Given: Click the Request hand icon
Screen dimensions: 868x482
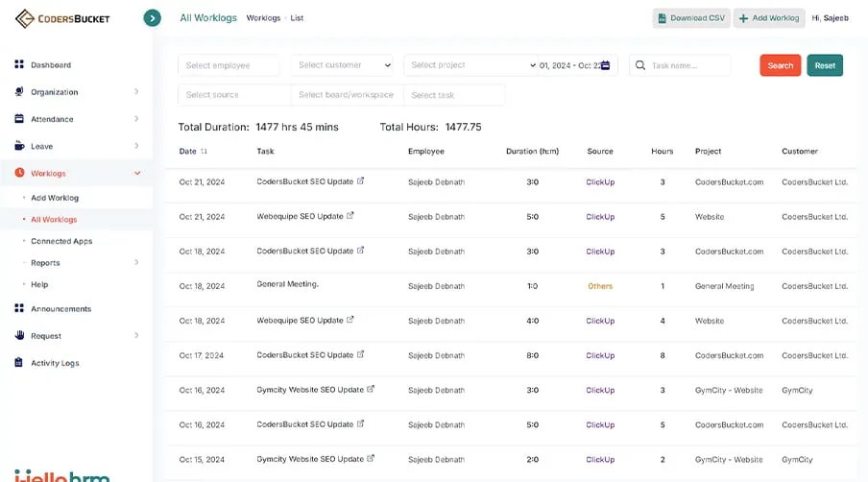Looking at the screenshot, I should (19, 335).
